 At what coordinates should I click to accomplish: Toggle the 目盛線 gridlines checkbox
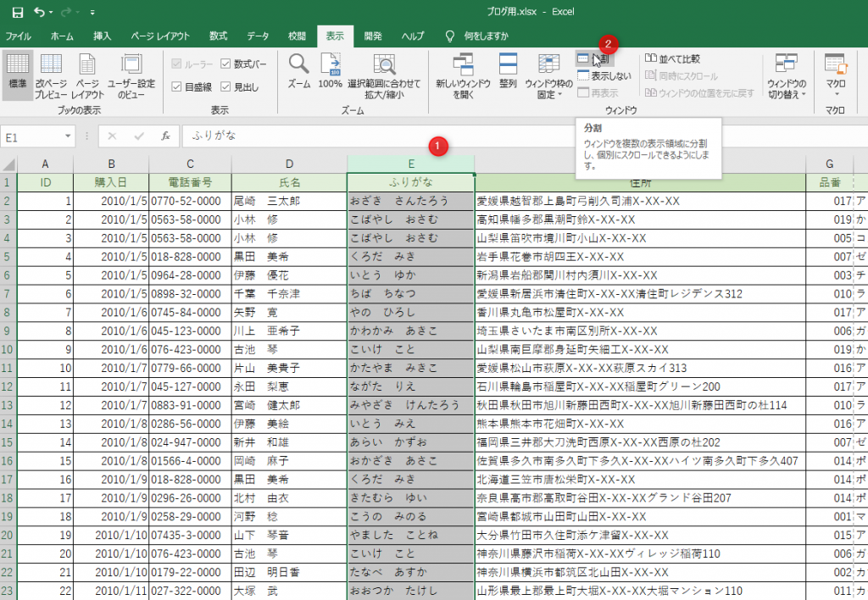(x=176, y=86)
